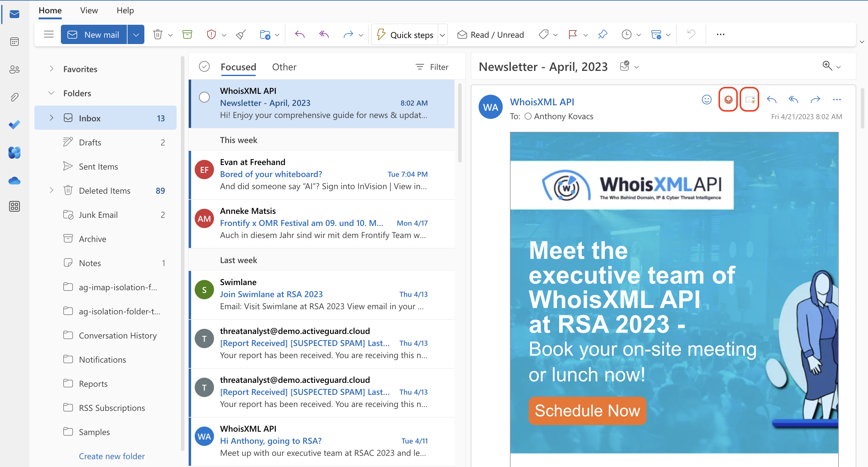
Task: Open the Quick steps dropdown arrow
Action: click(x=442, y=34)
